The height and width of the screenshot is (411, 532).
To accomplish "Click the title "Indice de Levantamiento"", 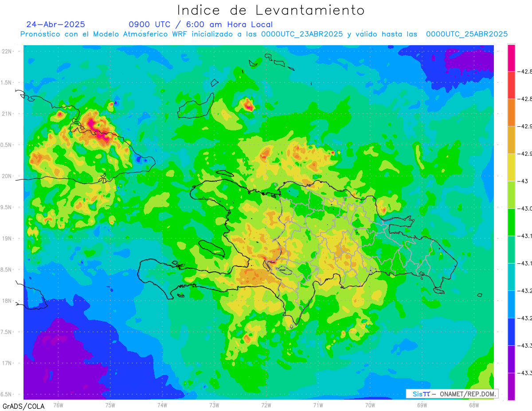I will 270,10.
